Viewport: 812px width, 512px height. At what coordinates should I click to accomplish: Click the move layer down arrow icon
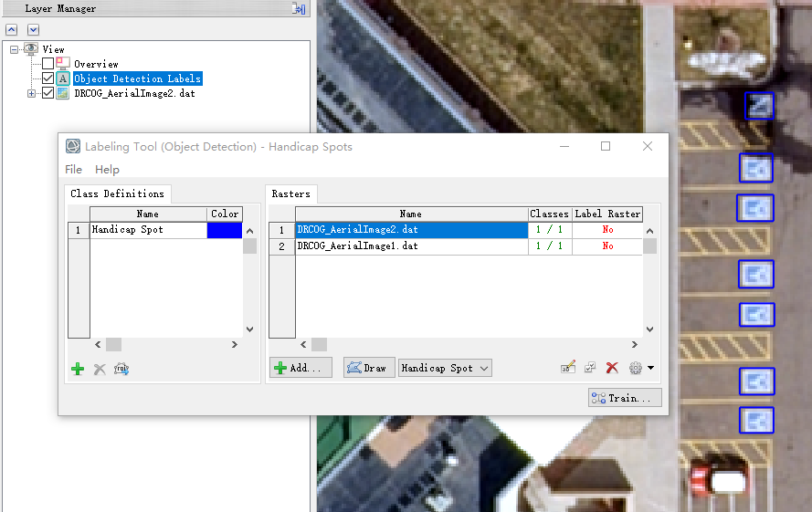pyautogui.click(x=33, y=29)
